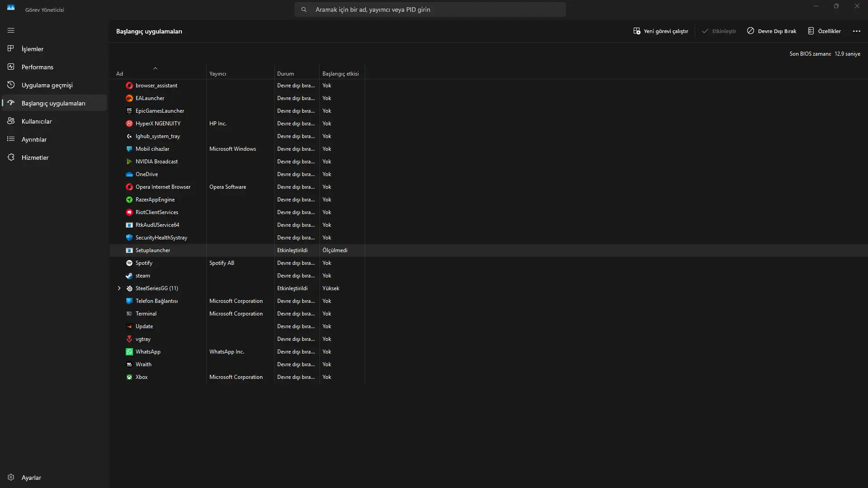Open Özellikler for the selected app

pos(824,31)
